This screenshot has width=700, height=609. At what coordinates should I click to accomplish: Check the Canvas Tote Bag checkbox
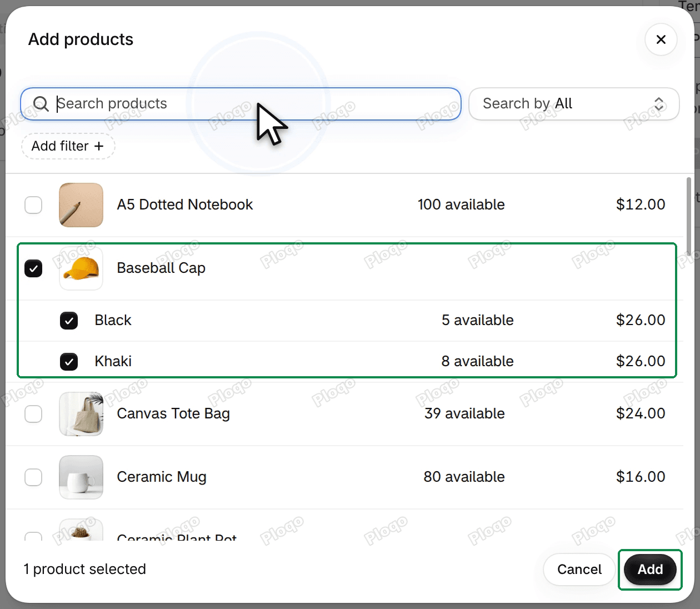tap(33, 414)
